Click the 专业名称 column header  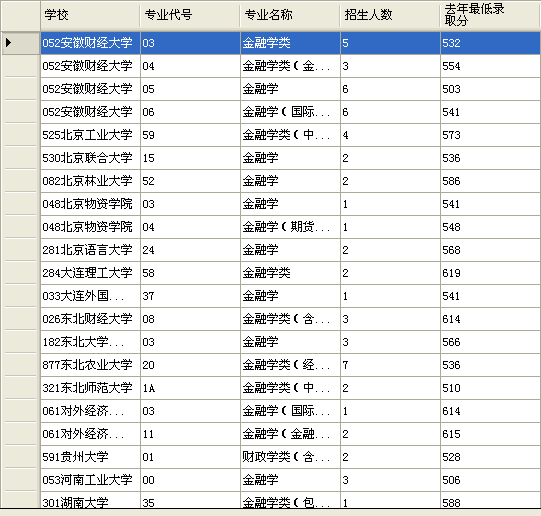tap(290, 15)
